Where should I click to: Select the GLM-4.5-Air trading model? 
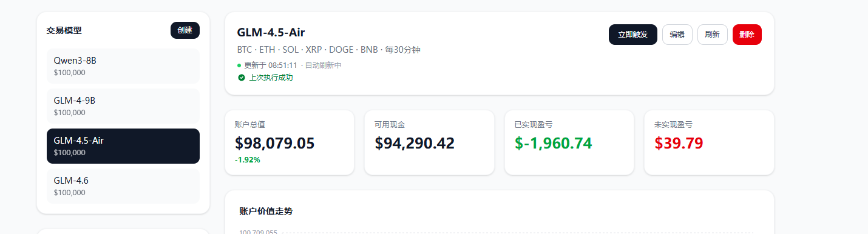(123, 146)
